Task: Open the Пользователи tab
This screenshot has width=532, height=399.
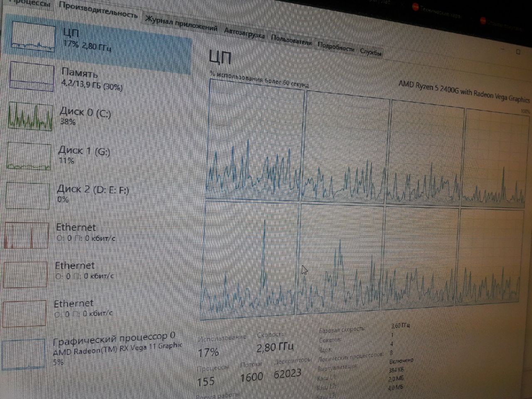Action: point(291,40)
